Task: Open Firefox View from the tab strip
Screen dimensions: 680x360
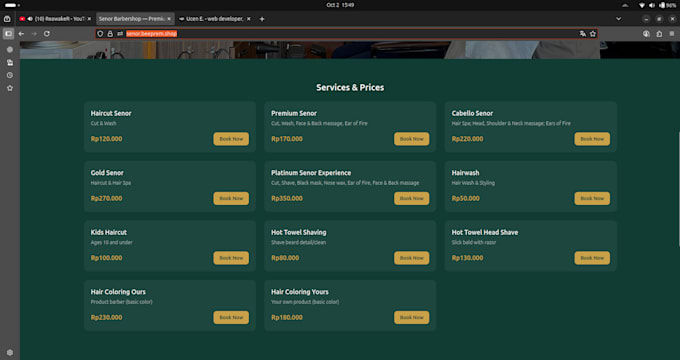Action: [x=7, y=19]
